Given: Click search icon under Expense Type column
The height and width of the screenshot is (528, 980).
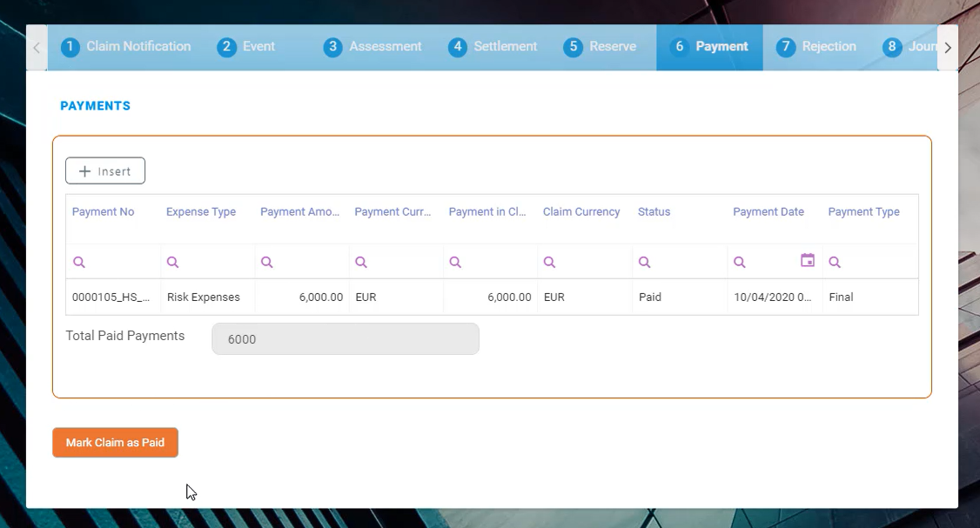Looking at the screenshot, I should [x=173, y=262].
